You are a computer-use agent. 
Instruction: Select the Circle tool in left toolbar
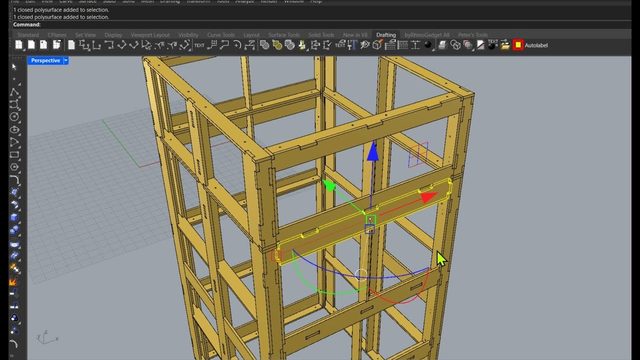(x=14, y=117)
